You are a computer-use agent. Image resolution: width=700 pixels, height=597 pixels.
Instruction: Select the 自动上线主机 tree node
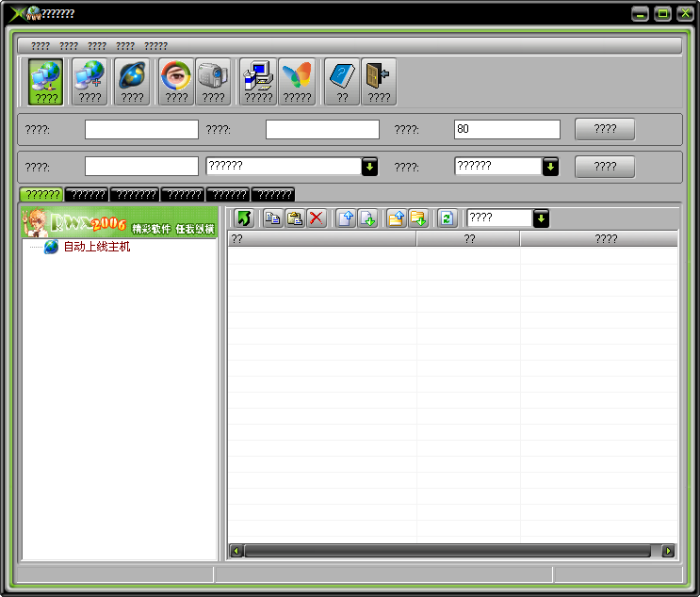point(96,247)
